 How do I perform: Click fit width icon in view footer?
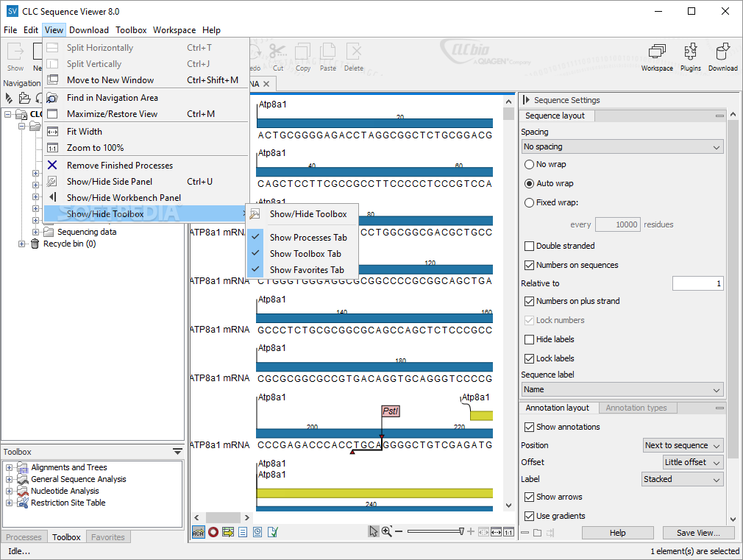click(496, 532)
